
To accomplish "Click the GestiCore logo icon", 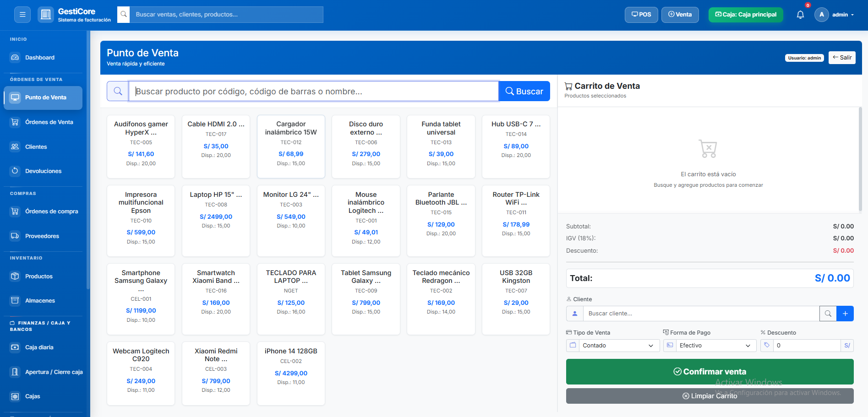I will click(x=45, y=15).
